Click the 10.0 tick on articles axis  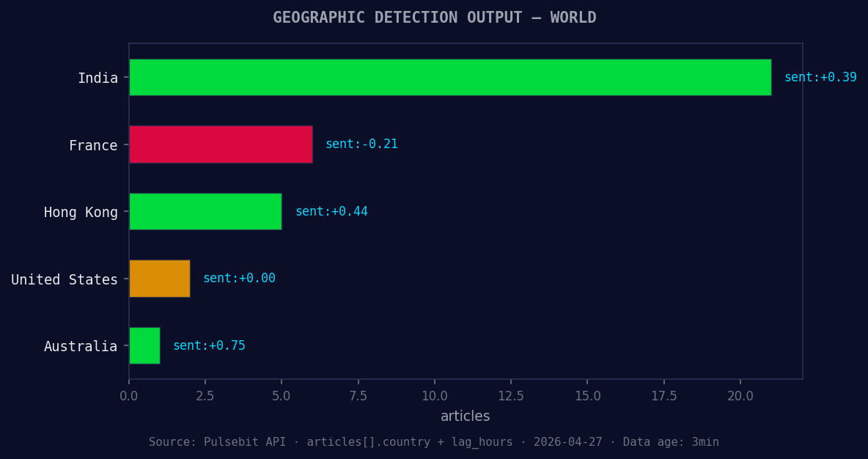pos(435,395)
